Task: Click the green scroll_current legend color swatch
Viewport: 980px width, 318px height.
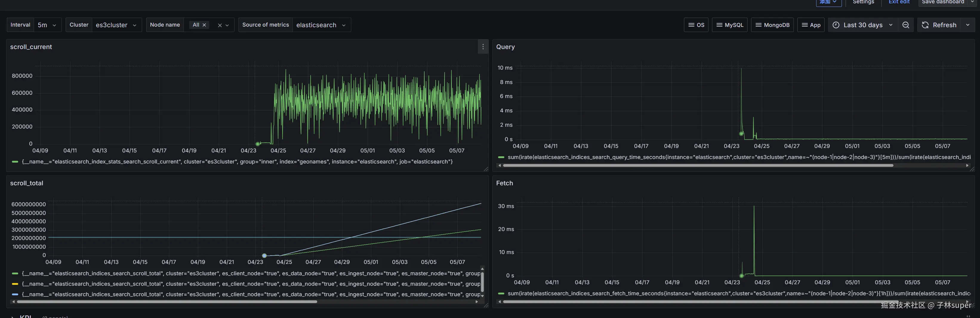Action: (15, 162)
